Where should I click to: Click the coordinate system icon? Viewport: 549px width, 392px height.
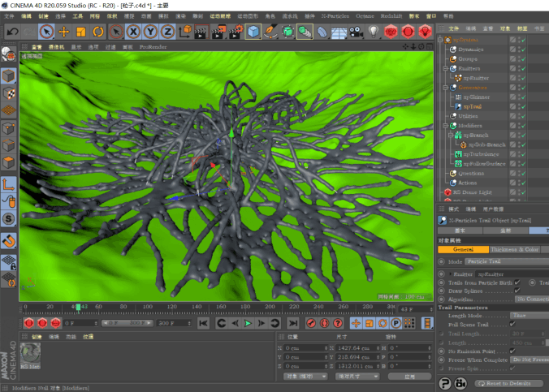(x=185, y=32)
